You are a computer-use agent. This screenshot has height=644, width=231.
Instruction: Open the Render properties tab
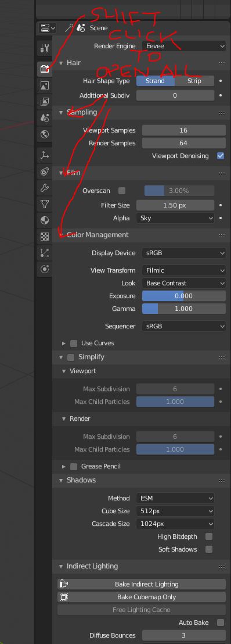click(x=45, y=69)
